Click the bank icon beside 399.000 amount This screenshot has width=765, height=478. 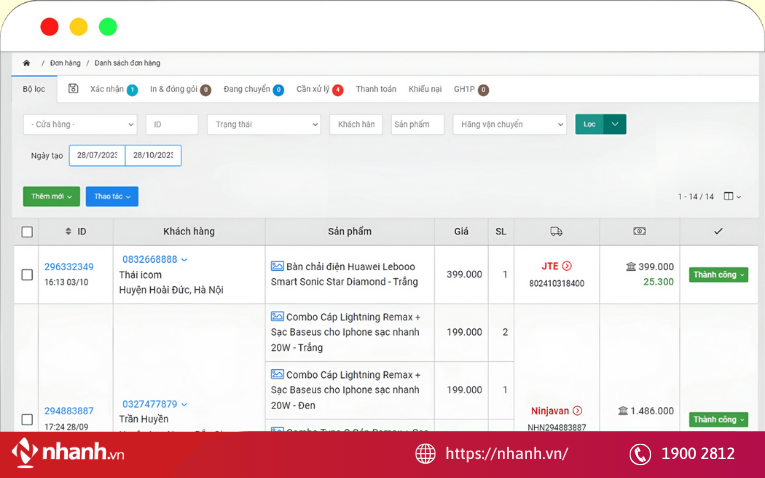click(631, 266)
